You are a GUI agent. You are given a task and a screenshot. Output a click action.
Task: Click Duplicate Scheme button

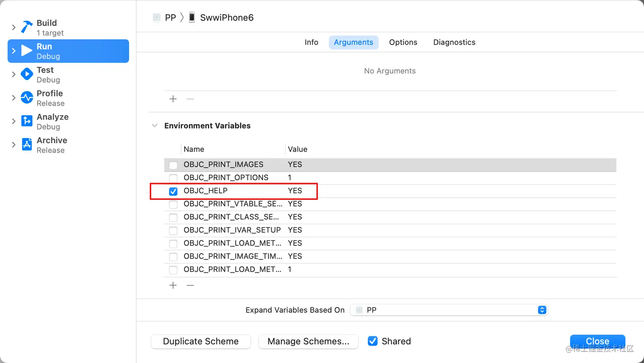tap(201, 342)
